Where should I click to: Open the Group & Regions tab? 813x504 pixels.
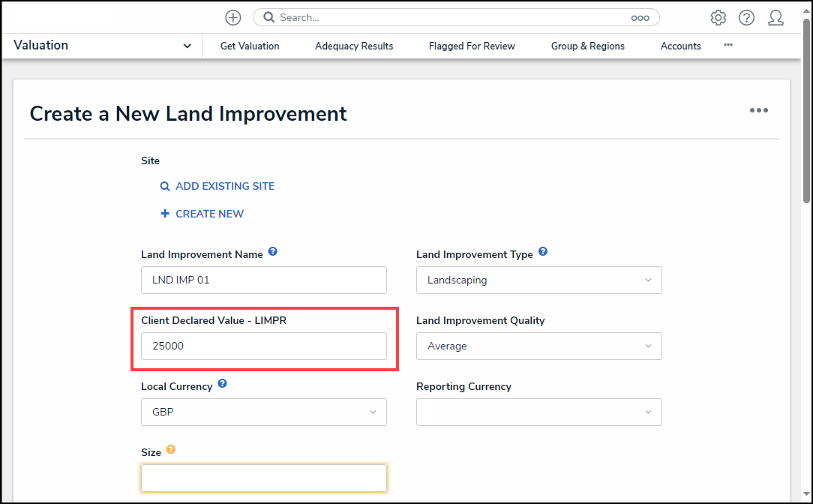[588, 46]
